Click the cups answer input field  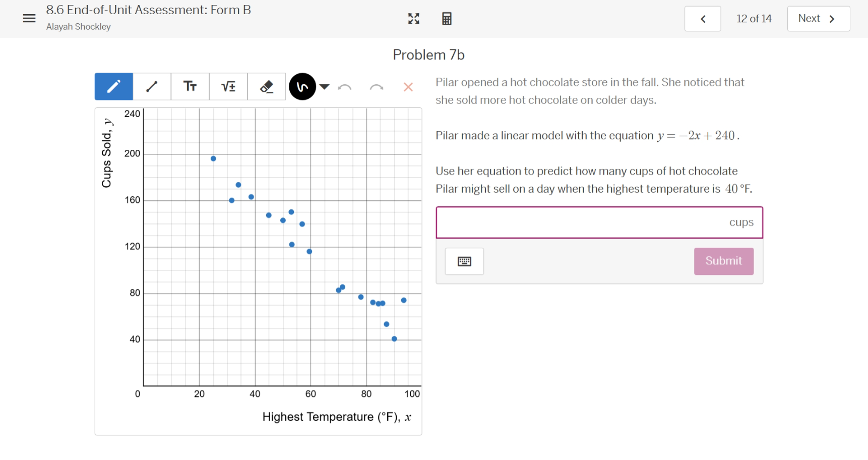[580, 222]
